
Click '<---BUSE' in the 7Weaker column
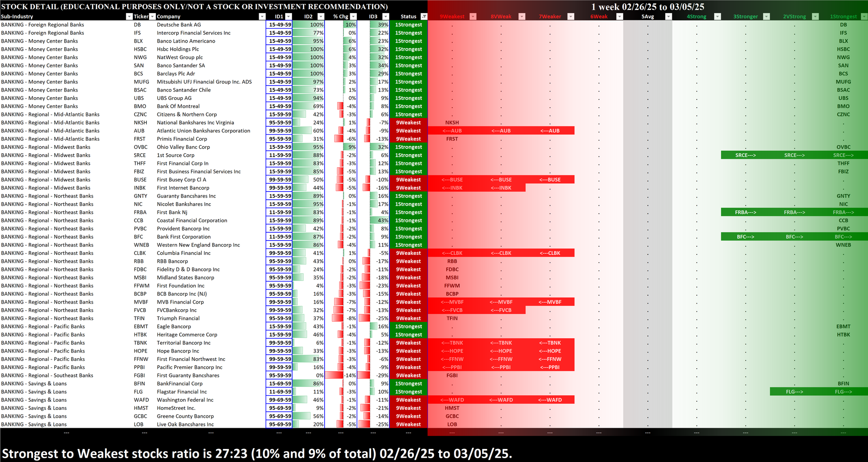tap(550, 180)
